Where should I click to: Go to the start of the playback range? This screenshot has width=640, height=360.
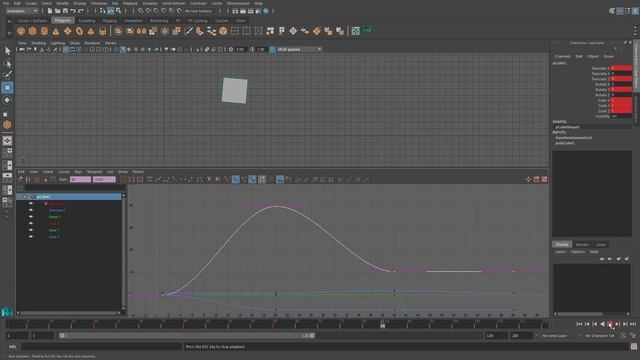[579, 324]
